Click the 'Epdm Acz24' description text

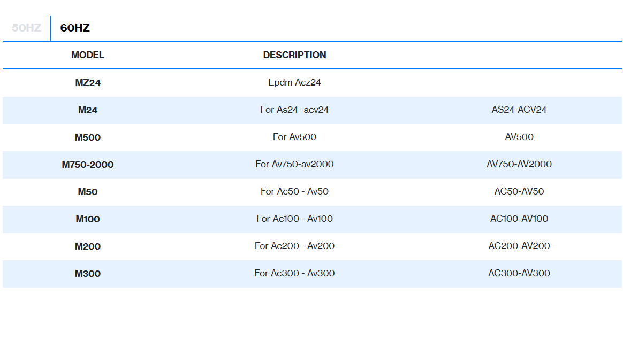coord(294,83)
